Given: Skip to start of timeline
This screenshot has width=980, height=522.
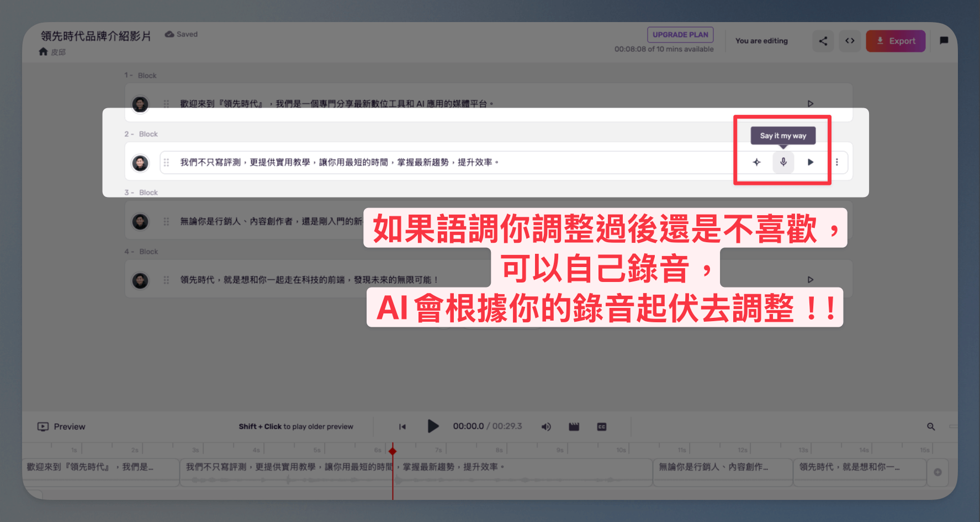Looking at the screenshot, I should tap(402, 427).
